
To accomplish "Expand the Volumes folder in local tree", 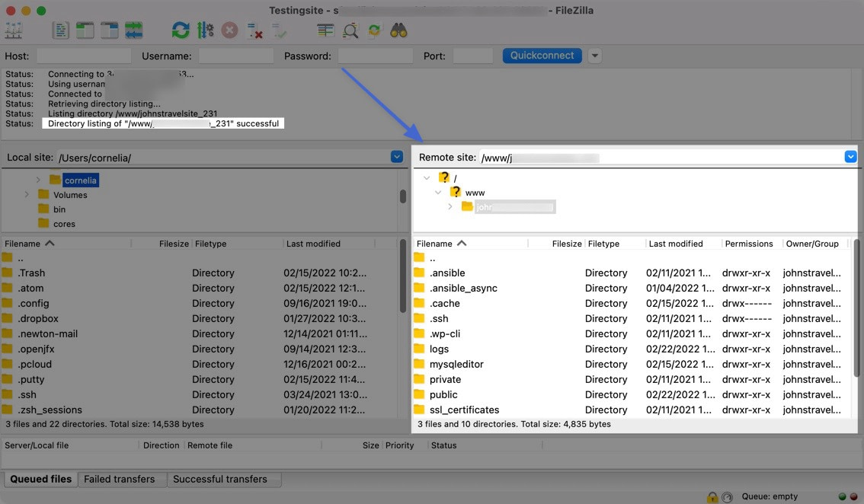I will point(27,195).
